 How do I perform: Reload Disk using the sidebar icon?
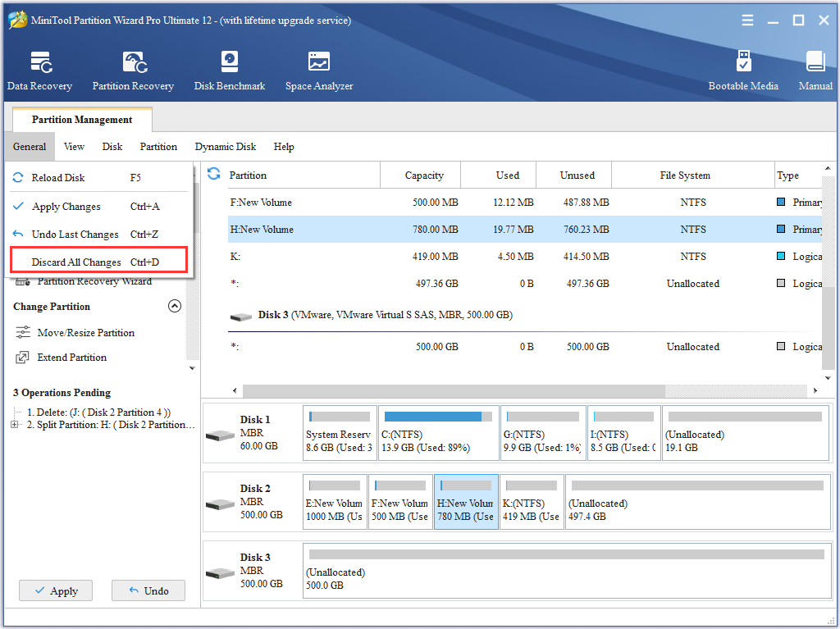[x=16, y=178]
